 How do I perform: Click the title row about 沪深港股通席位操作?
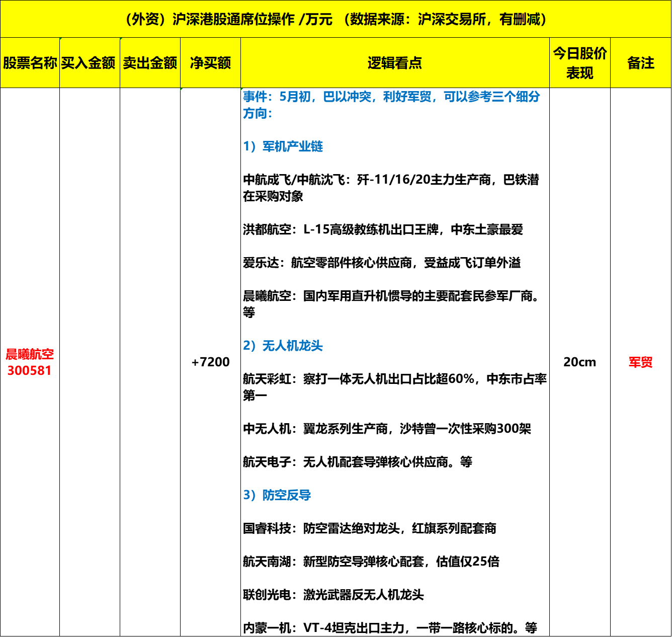click(x=335, y=19)
